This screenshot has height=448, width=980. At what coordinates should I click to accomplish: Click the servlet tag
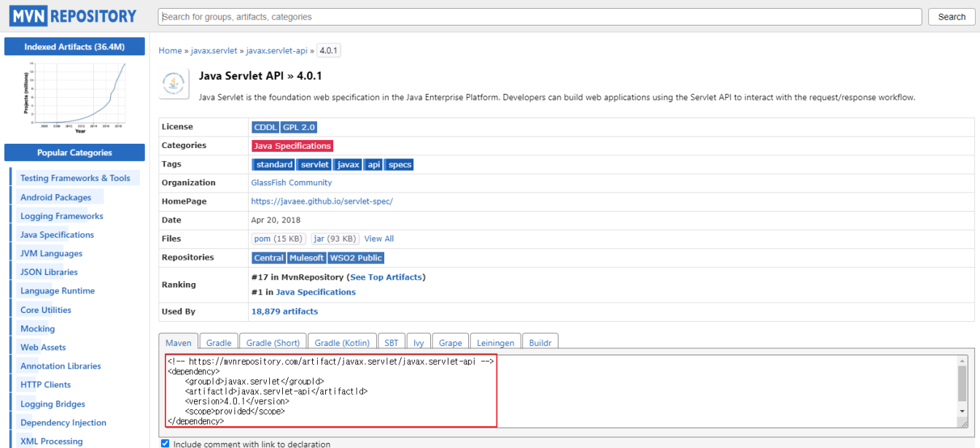pyautogui.click(x=314, y=165)
